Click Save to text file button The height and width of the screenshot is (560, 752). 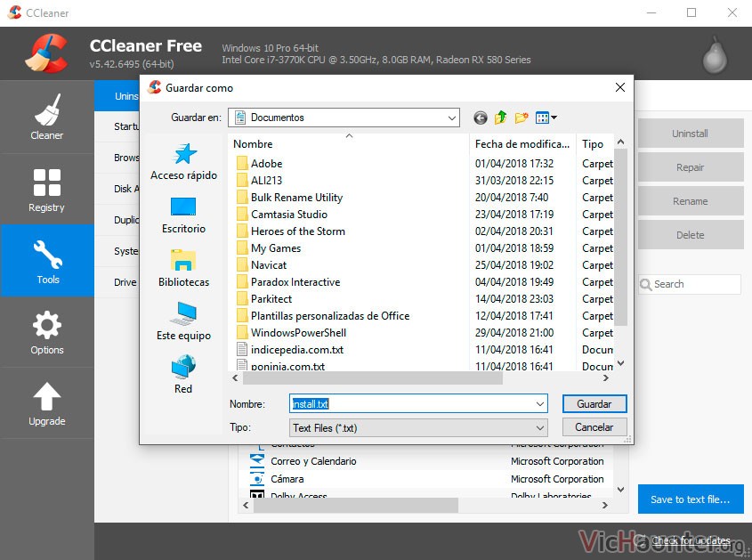tap(690, 499)
